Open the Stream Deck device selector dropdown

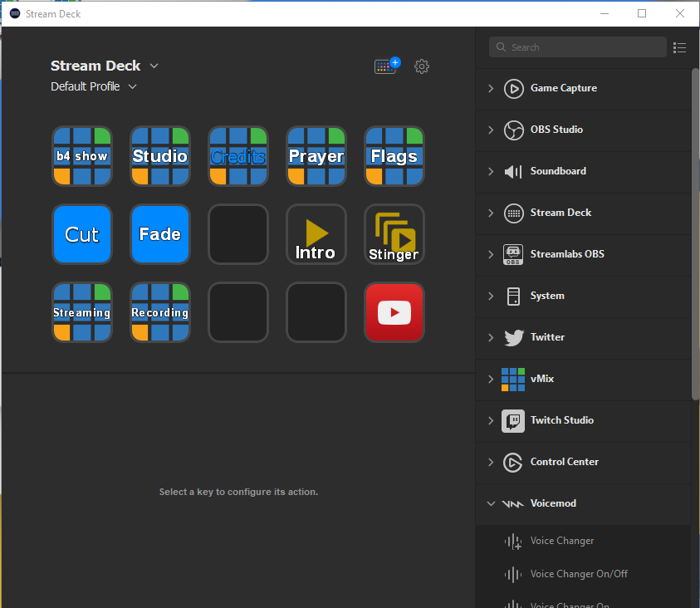pyautogui.click(x=154, y=66)
